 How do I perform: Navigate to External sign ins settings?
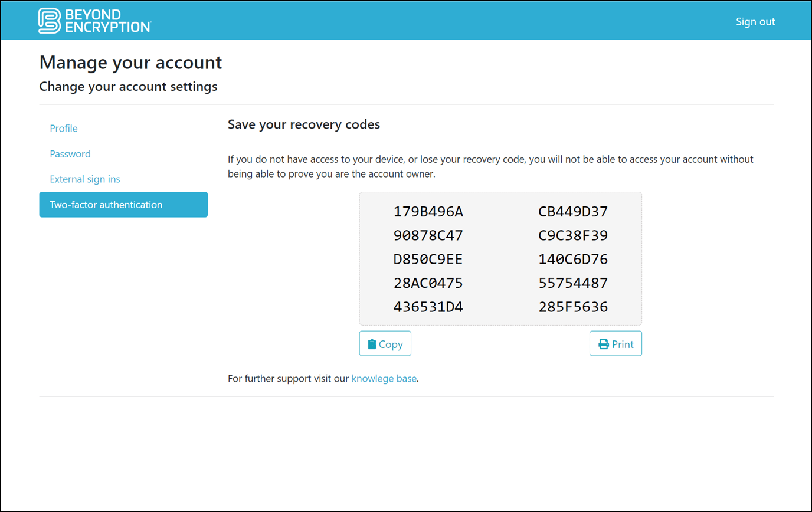84,179
